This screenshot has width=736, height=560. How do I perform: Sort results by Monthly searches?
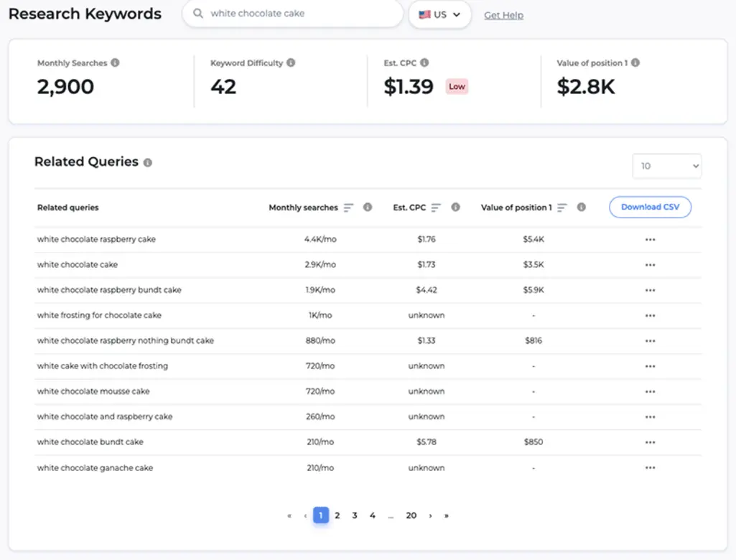(350, 207)
